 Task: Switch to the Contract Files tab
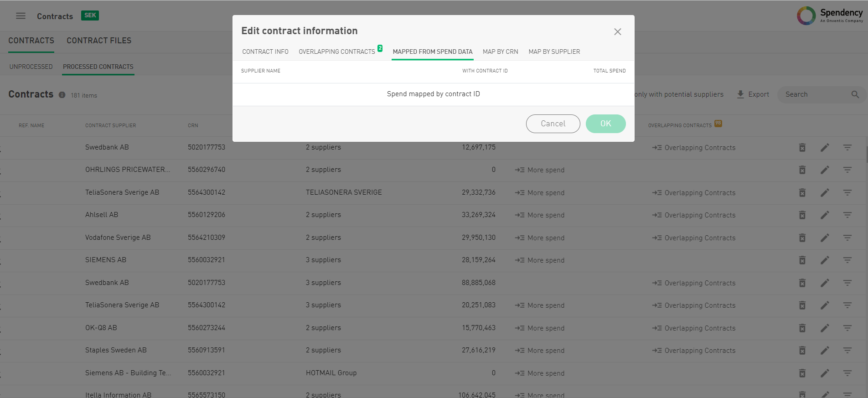(99, 41)
